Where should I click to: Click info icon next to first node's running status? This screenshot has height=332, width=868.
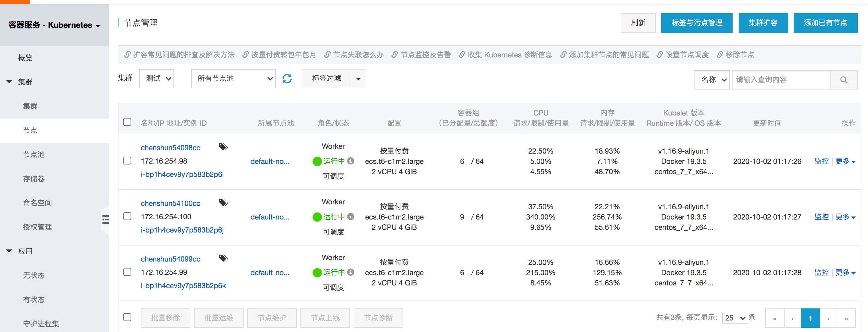(x=351, y=161)
